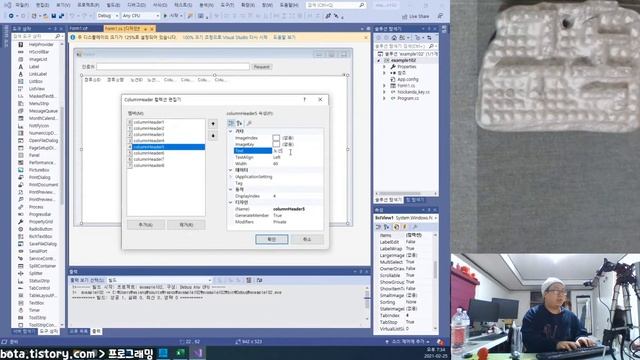Cancel the ColumnHeader collection editor
The width and height of the screenshot is (640, 360).
[x=307, y=239]
